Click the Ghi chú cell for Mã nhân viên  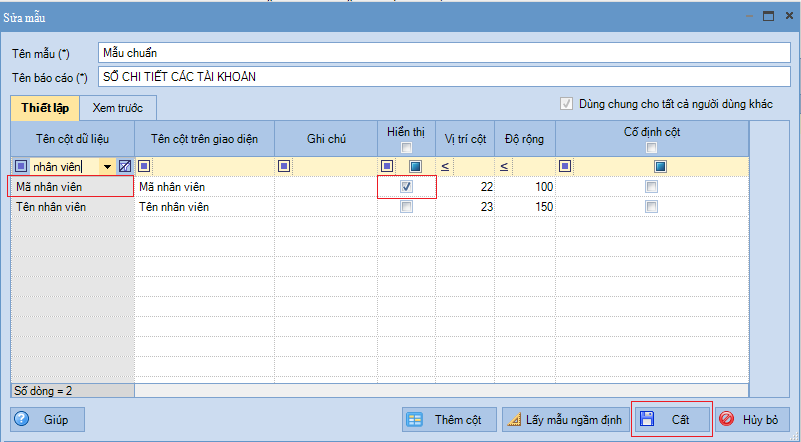326,187
